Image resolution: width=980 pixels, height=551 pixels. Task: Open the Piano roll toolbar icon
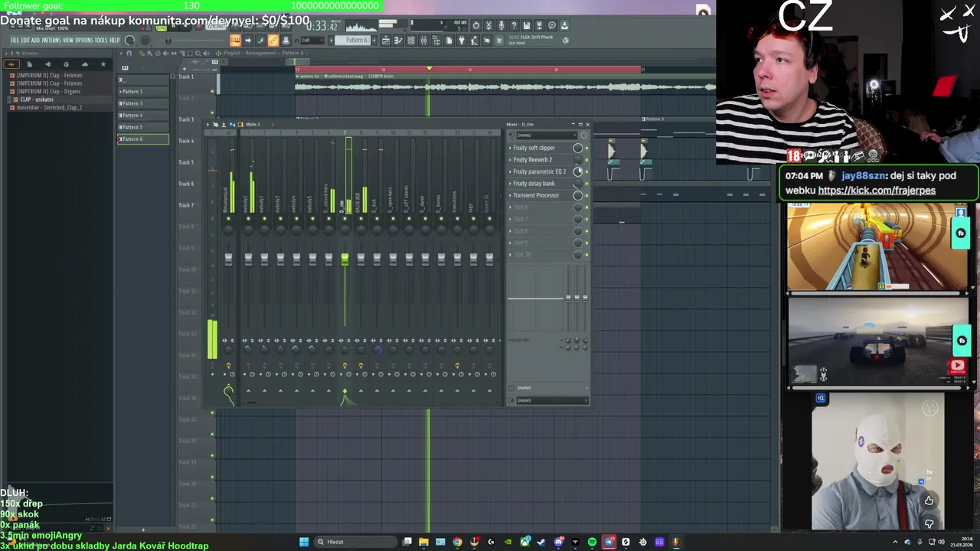point(398,40)
